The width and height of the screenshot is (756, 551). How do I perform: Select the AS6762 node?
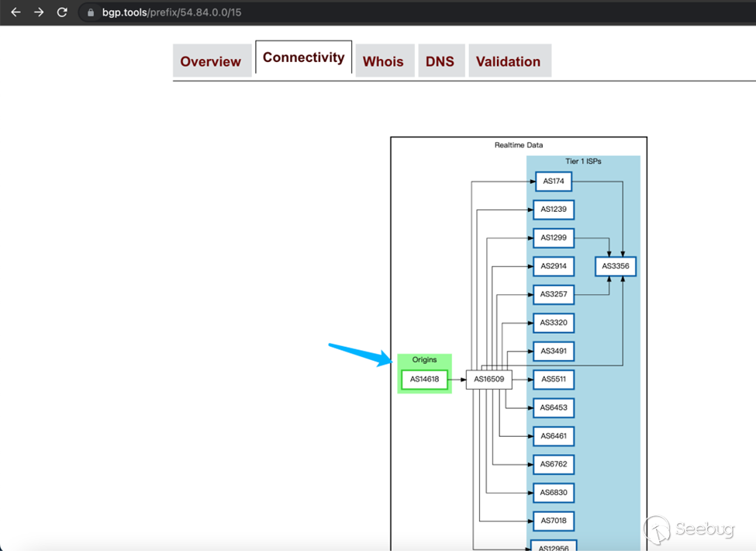[554, 464]
